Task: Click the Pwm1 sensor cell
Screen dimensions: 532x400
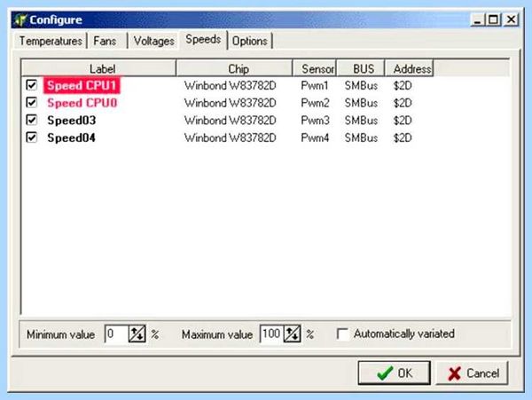Action: 315,85
